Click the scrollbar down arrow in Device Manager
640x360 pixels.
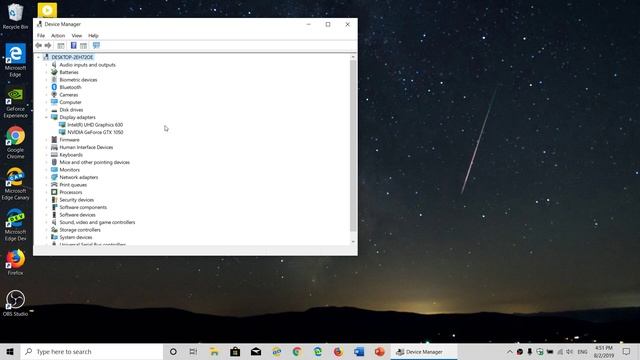353,242
